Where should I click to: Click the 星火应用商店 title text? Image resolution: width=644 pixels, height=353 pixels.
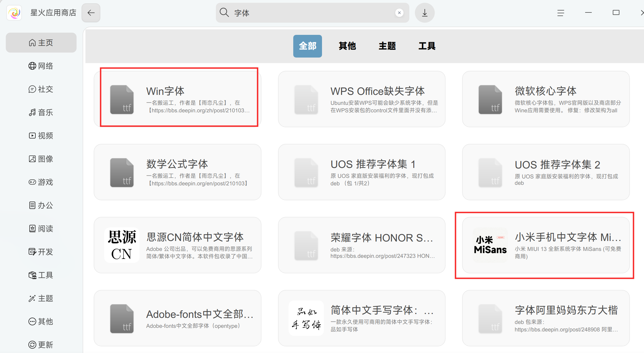point(53,13)
